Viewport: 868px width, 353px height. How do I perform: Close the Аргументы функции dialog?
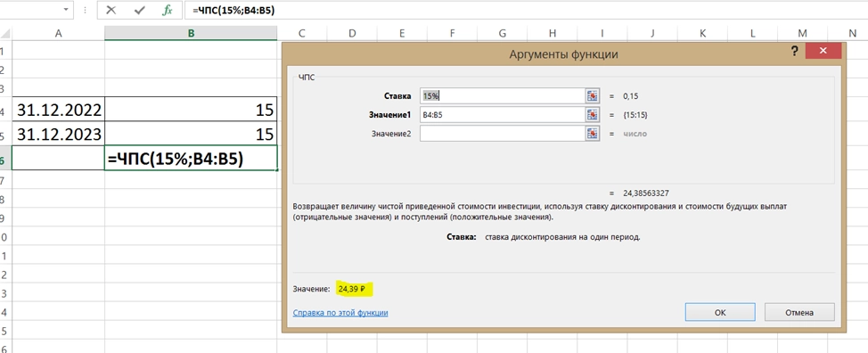[x=823, y=52]
